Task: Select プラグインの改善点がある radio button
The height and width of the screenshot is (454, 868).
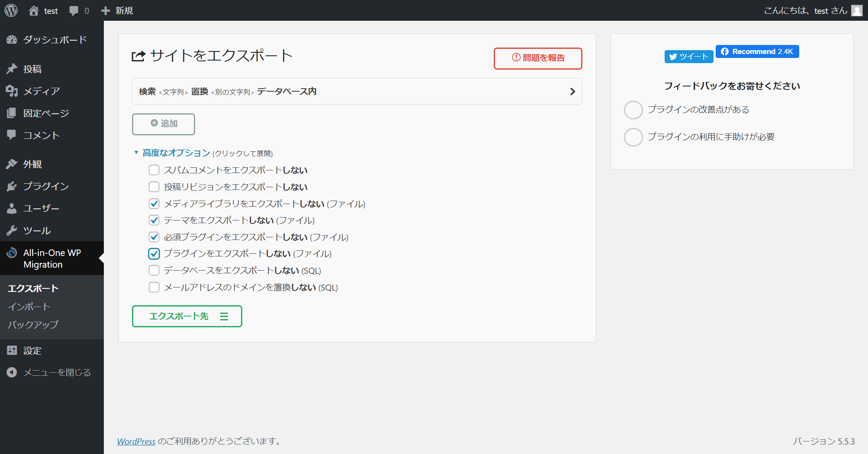Action: click(633, 110)
